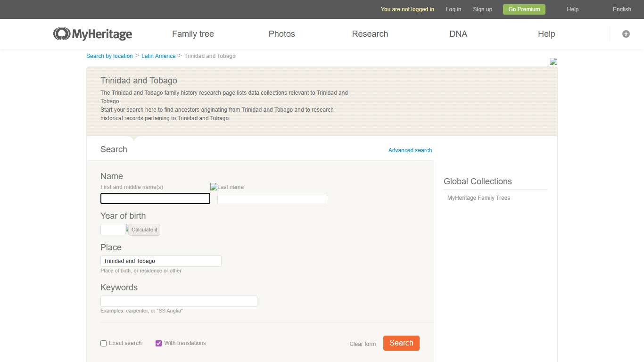Click the MyHeritage logo
This screenshot has width=644, height=362.
pos(92,33)
